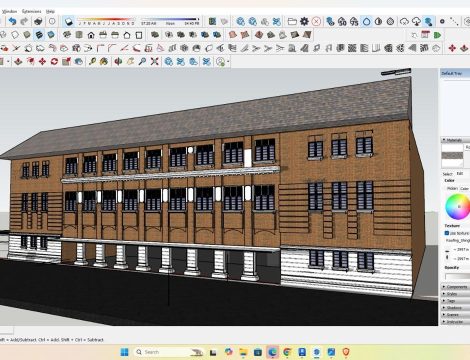Screen dimensions: 470x360
Task: Open settings via the black gear icon
Action: [x=304, y=22]
